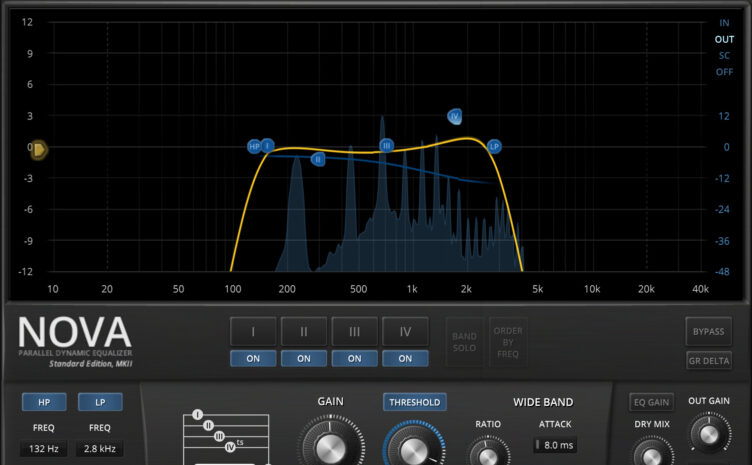752x465 pixels.
Task: Turn off band III ON toggle
Action: pos(354,359)
